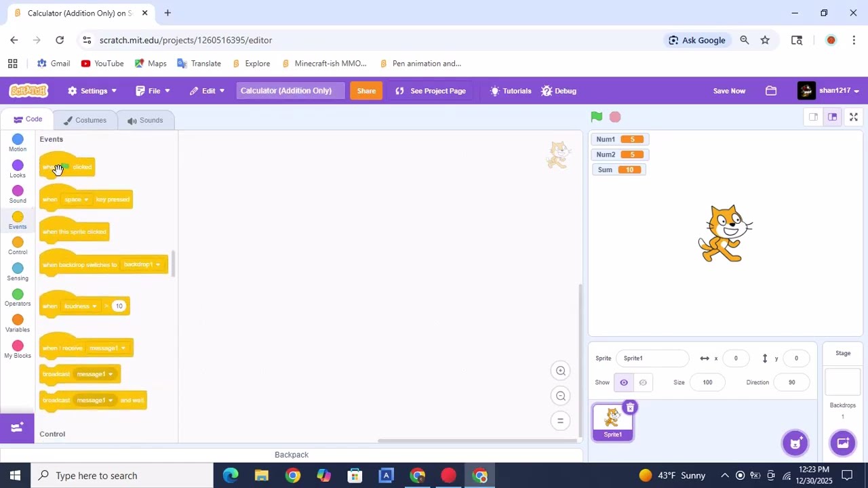Select the Control block category
The width and height of the screenshot is (868, 488).
click(x=18, y=246)
